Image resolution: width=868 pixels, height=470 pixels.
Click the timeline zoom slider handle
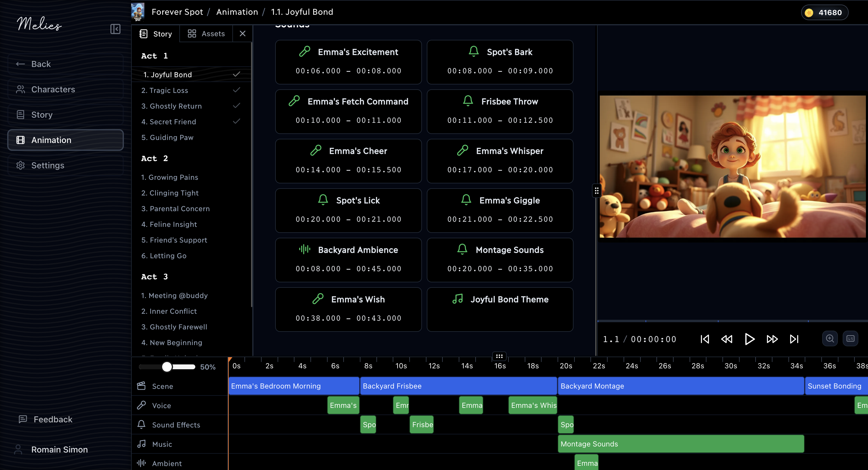tap(167, 367)
